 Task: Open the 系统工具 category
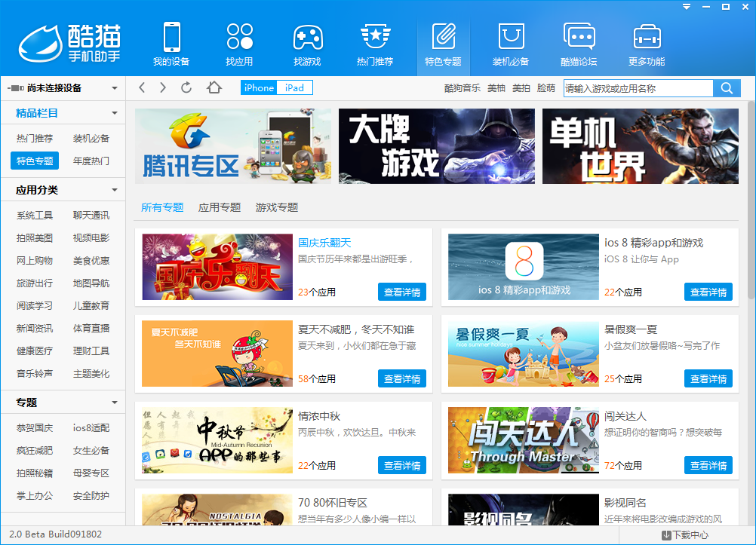pyautogui.click(x=34, y=216)
